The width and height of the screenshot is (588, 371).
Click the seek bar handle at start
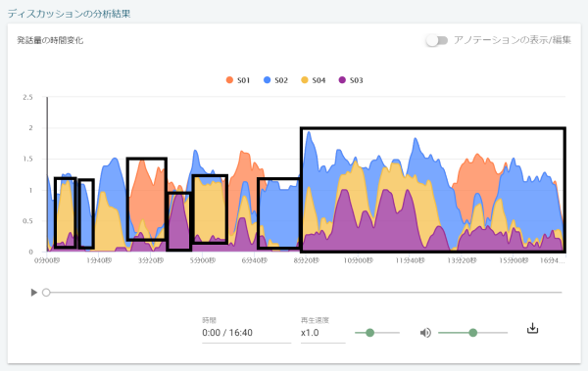tap(46, 293)
